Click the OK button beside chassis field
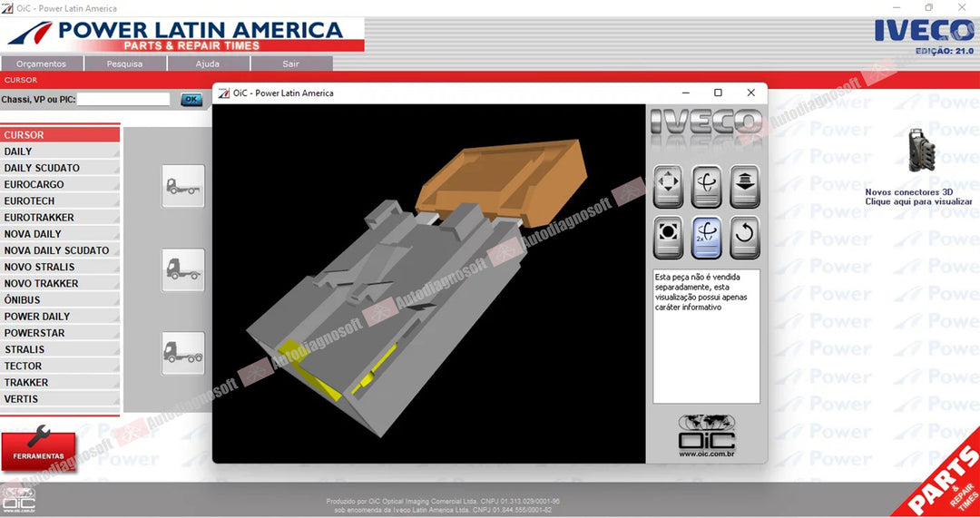 (191, 100)
